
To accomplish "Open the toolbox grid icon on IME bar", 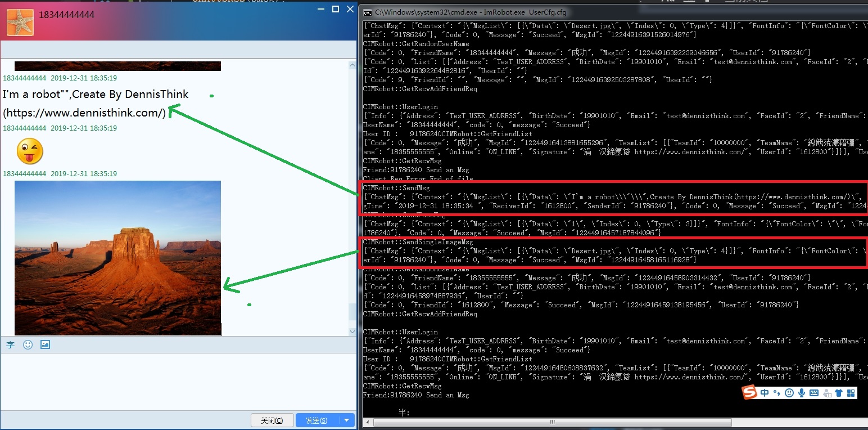I will click(851, 393).
